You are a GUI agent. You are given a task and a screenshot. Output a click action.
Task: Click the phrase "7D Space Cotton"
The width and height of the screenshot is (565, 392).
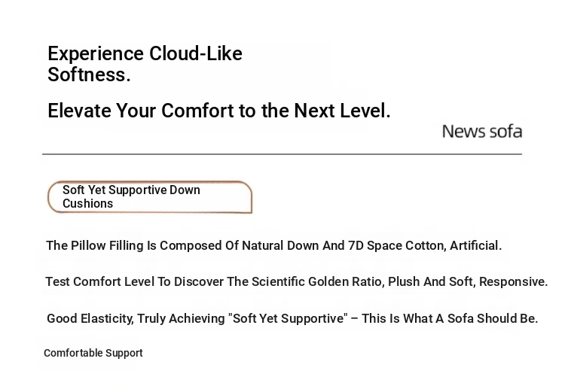coord(395,245)
